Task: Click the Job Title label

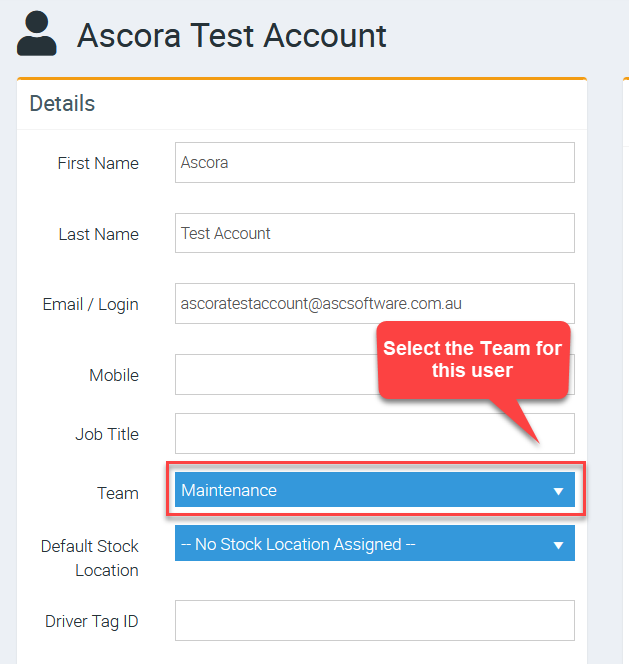Action: tap(107, 434)
